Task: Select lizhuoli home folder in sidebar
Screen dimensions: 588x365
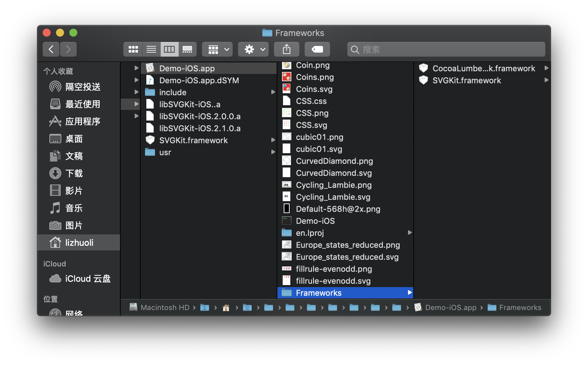Action: [79, 242]
